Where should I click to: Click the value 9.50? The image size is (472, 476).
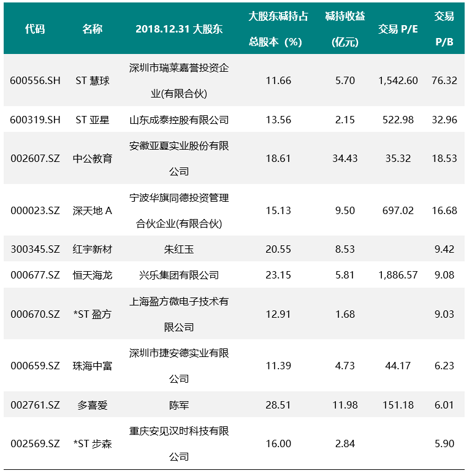tap(345, 210)
